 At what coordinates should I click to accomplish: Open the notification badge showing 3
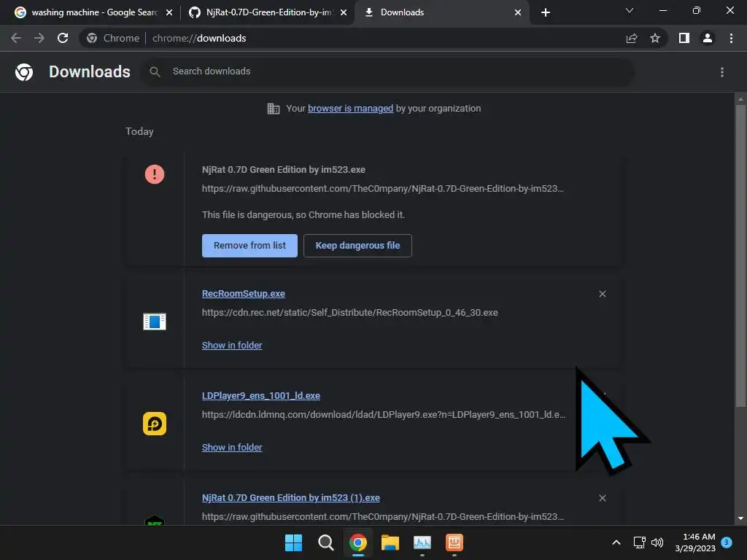pos(727,542)
